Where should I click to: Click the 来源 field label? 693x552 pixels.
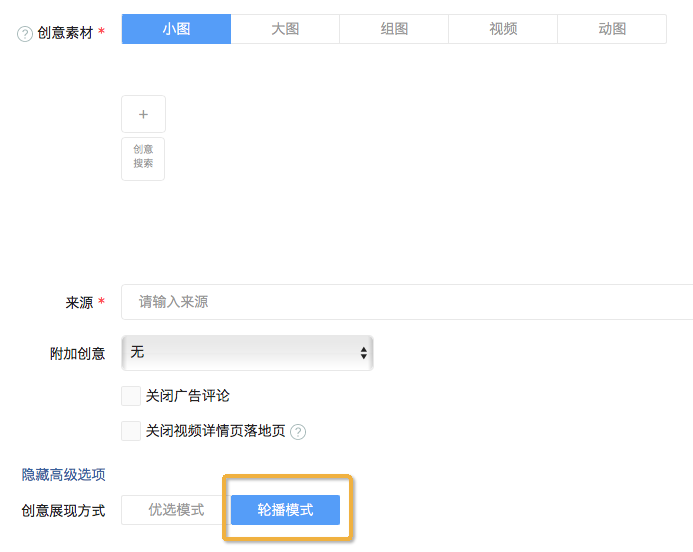[78, 302]
